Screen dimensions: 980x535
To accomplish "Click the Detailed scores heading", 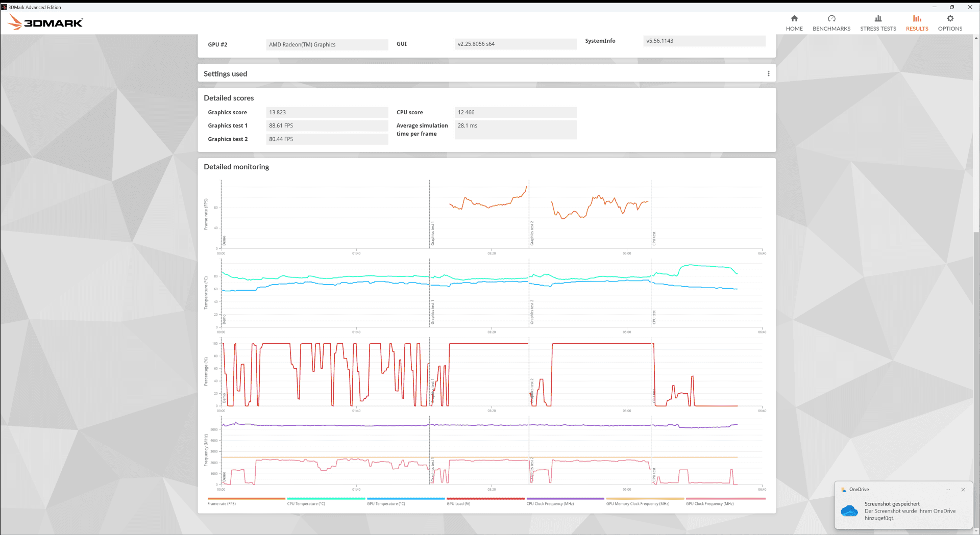I will (229, 98).
